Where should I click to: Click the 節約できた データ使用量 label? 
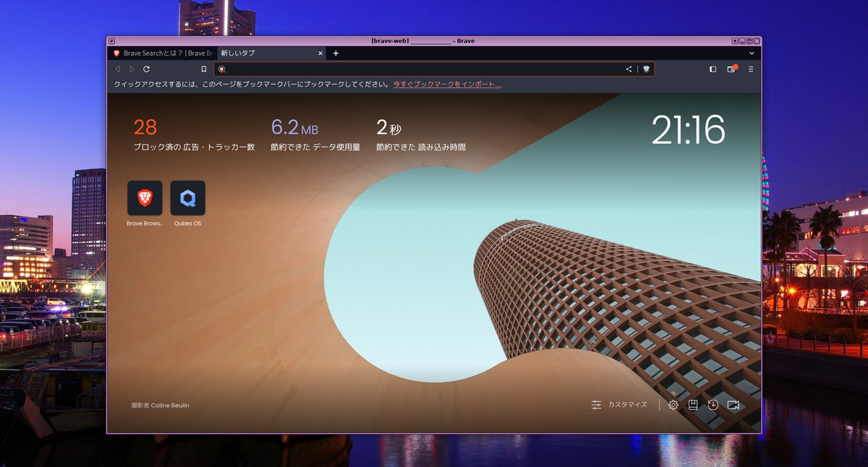point(315,147)
